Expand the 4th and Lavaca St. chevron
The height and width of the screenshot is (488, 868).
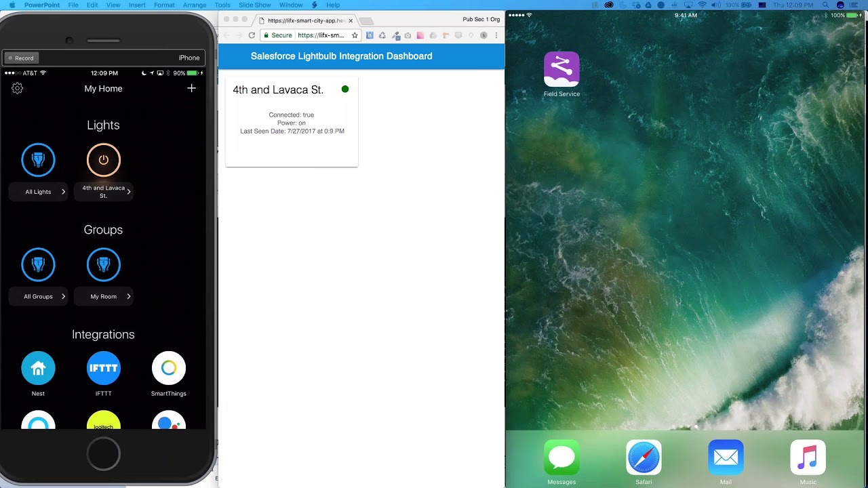[129, 192]
